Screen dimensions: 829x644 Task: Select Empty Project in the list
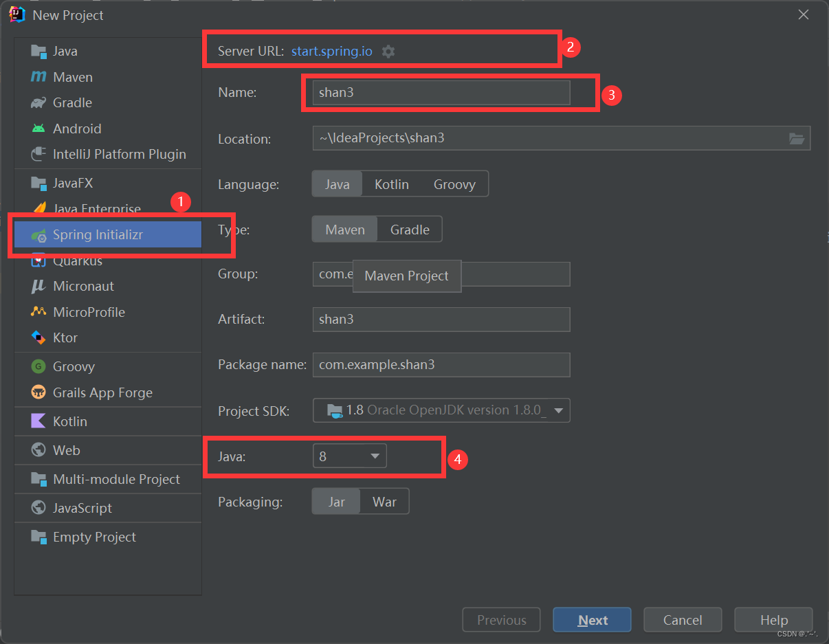108,537
